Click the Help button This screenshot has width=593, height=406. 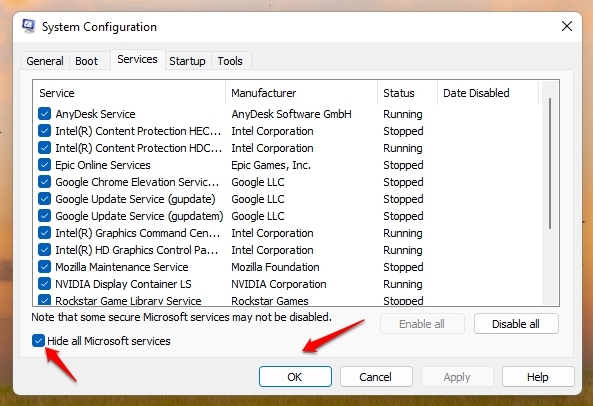538,377
